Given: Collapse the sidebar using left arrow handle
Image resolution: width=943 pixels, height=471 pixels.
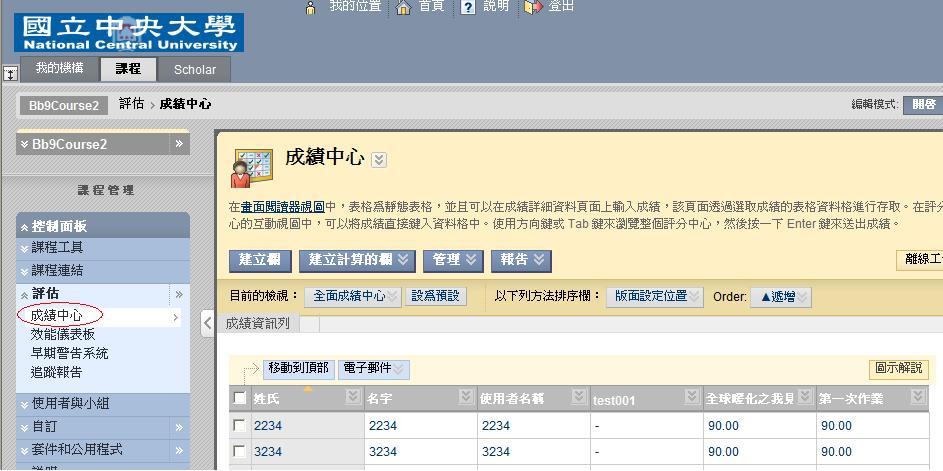Looking at the screenshot, I should [x=207, y=323].
